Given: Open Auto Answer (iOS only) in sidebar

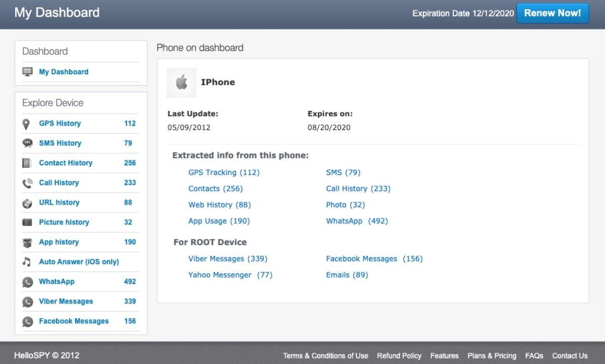Looking at the screenshot, I should point(79,262).
